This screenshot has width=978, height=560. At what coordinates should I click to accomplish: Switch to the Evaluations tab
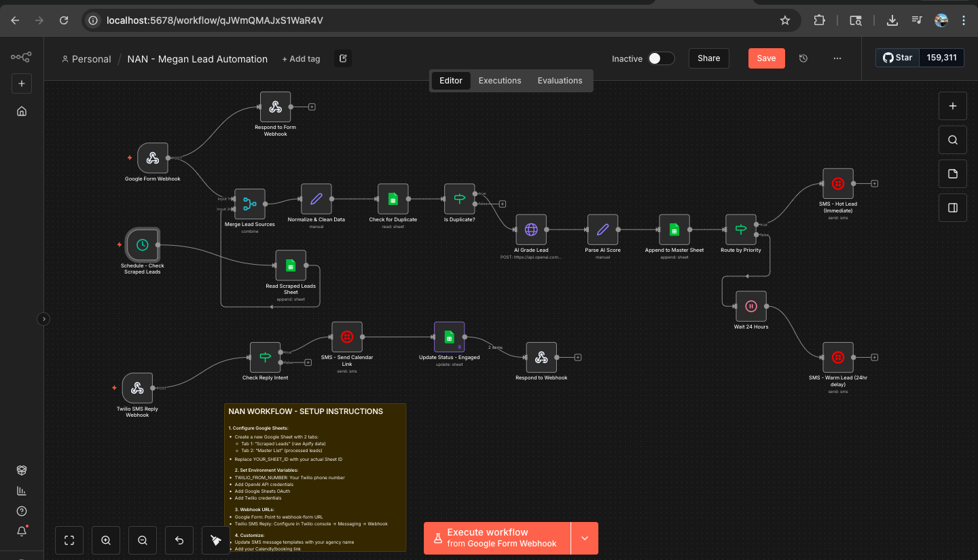[x=560, y=80]
